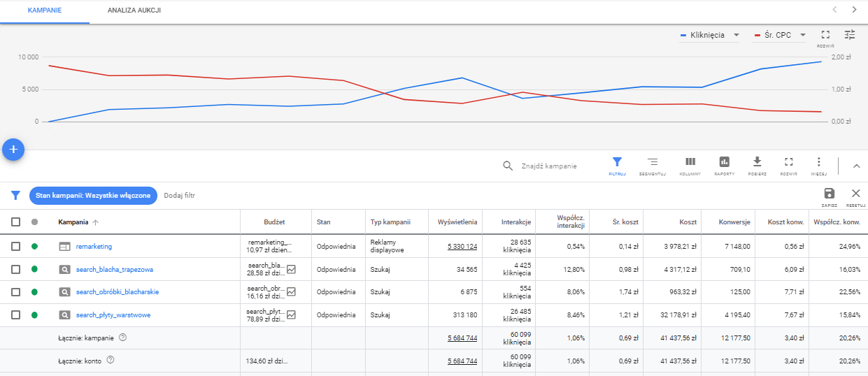Click the blue plus add campaign button

[13, 150]
